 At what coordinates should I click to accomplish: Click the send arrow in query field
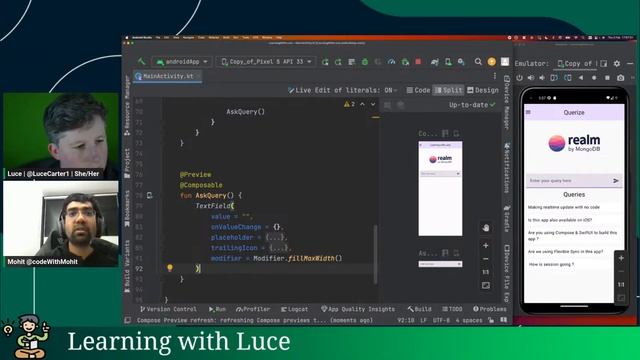pyautogui.click(x=616, y=180)
